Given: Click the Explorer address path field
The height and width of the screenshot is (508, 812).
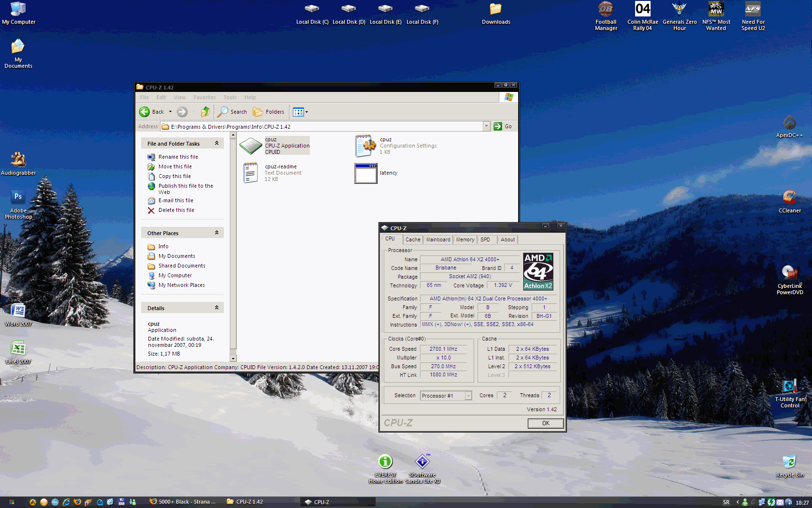Looking at the screenshot, I should click(321, 126).
